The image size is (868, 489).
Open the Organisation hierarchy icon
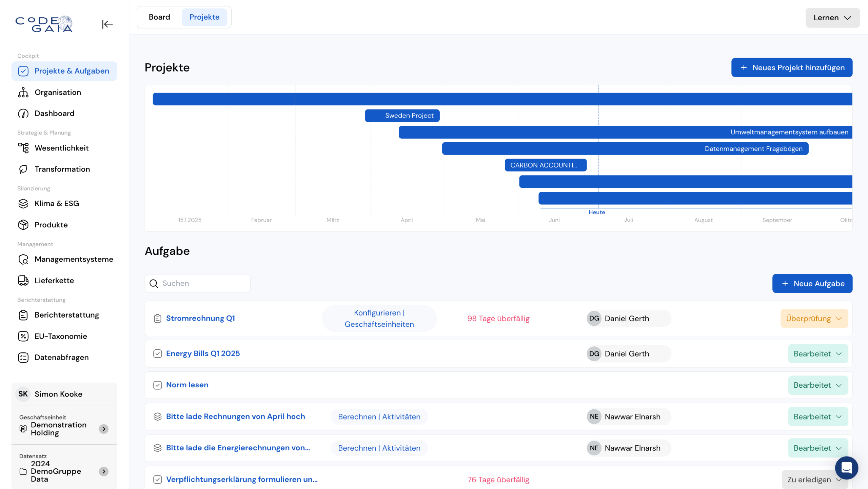(23, 92)
